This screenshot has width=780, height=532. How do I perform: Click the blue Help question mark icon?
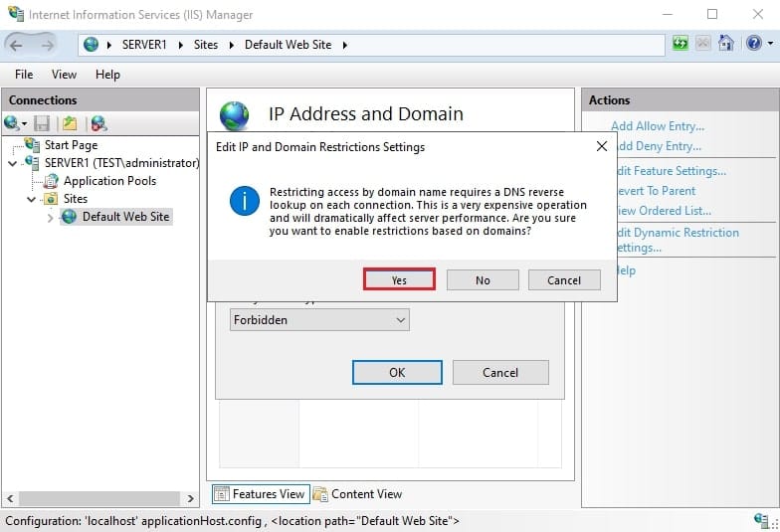pos(754,44)
